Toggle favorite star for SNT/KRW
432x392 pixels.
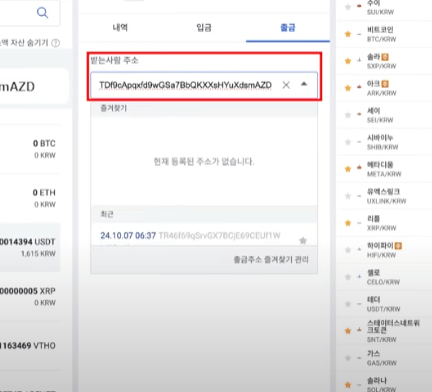[x=348, y=331]
